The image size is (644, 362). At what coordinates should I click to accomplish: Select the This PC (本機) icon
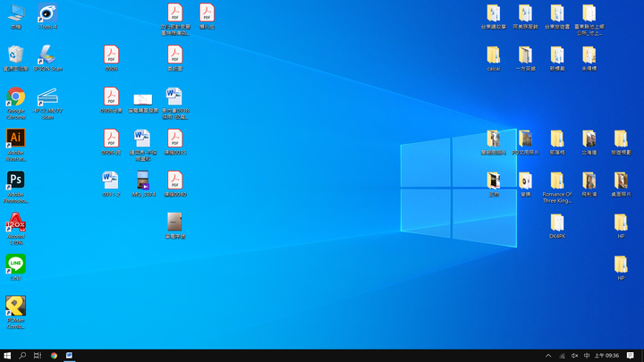click(x=15, y=16)
